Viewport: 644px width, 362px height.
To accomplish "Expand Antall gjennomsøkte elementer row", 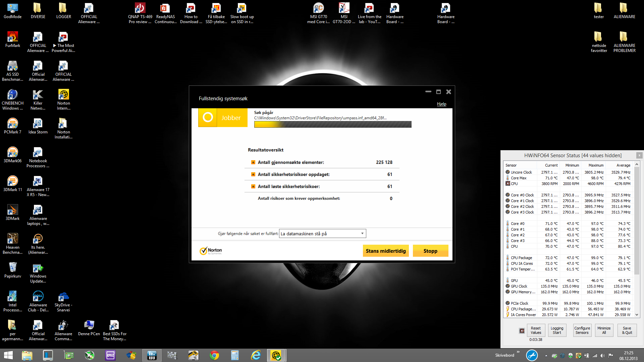I will click(x=253, y=162).
